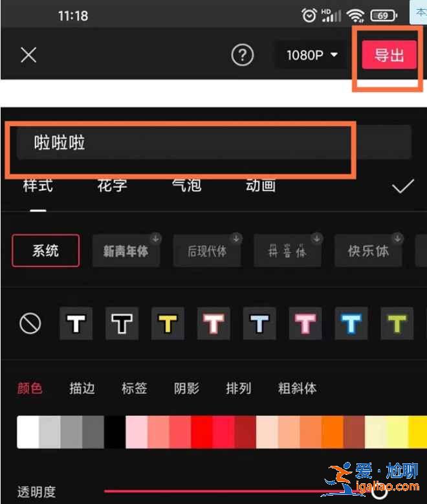Pick the pale yellow color swatch
Screen dimensions: 427x504
pyautogui.click(x=376, y=432)
